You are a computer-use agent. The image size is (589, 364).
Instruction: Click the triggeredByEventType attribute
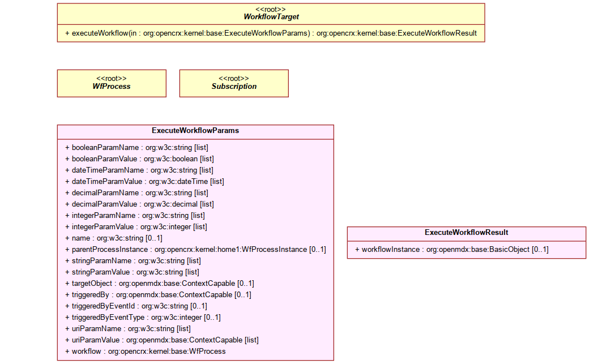coord(143,318)
